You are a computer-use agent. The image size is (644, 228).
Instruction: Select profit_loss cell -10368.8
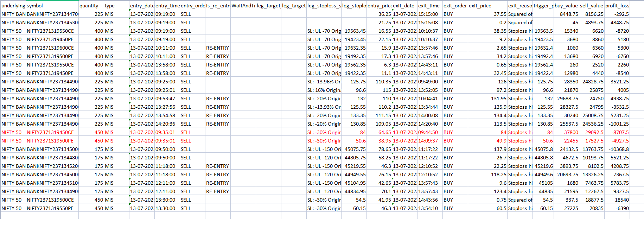click(x=617, y=149)
